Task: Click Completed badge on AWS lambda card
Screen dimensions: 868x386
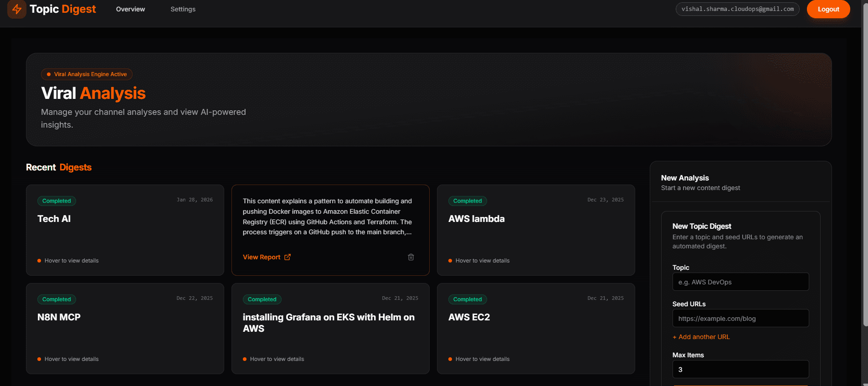Action: [467, 201]
